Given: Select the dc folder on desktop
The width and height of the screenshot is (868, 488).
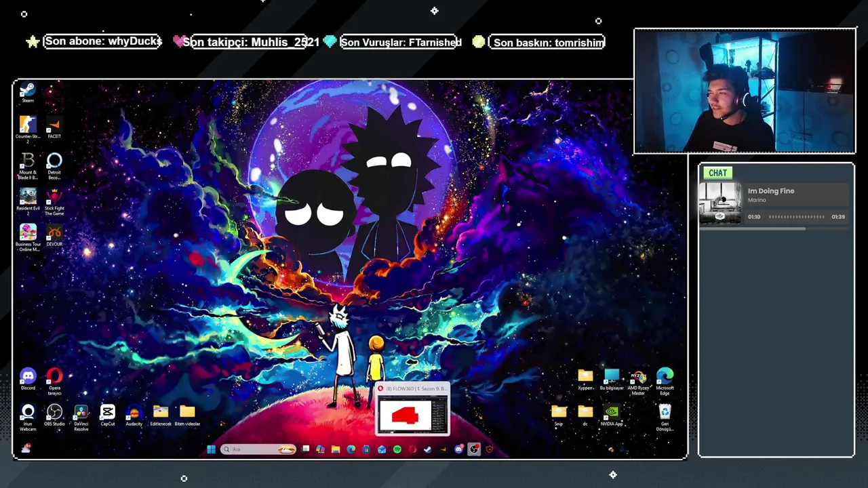Looking at the screenshot, I should 585,415.
